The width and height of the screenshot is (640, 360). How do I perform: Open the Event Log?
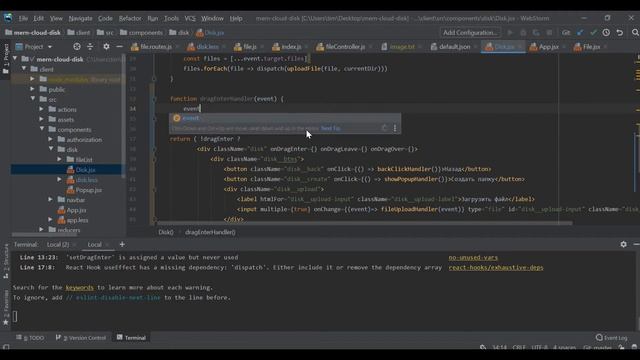(611, 338)
